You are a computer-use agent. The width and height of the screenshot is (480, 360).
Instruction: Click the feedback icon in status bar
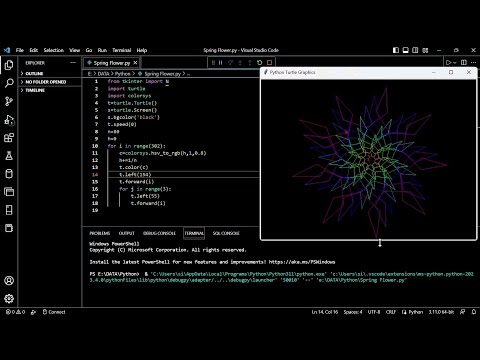(462, 312)
